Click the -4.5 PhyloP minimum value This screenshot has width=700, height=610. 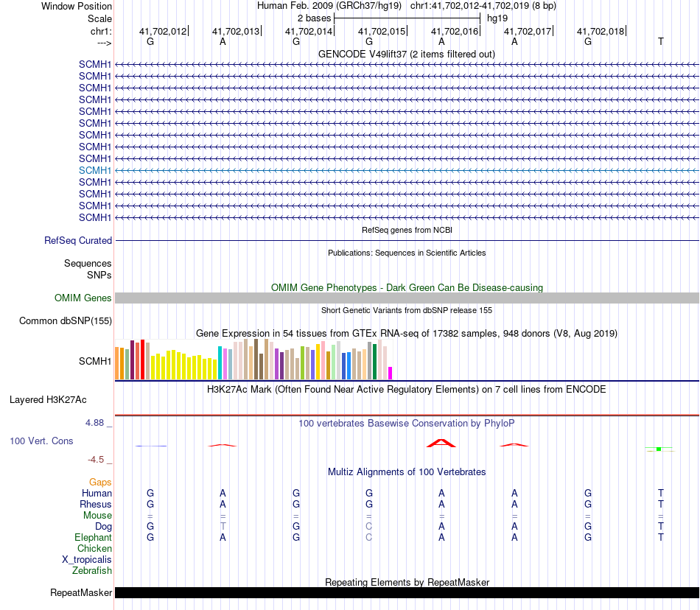point(96,460)
